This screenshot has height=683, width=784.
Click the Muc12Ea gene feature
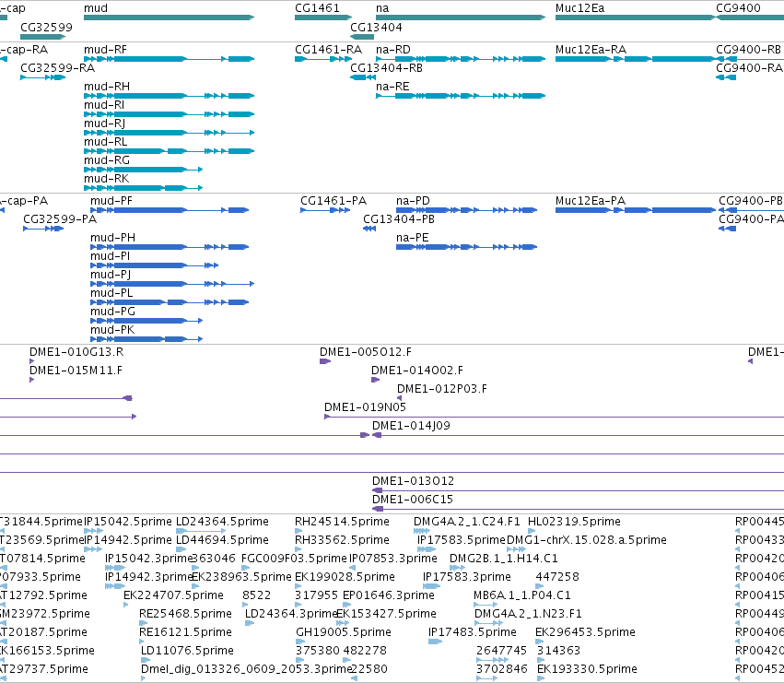point(636,18)
